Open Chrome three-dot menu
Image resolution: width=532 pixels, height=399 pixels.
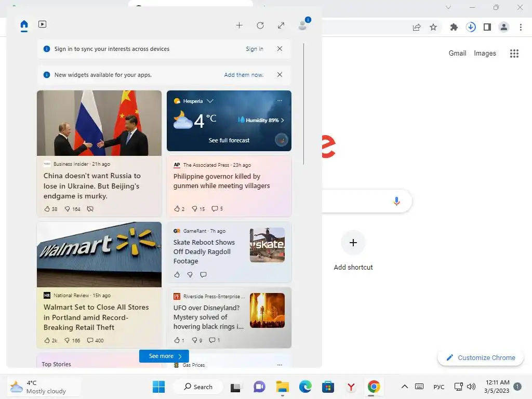[521, 27]
